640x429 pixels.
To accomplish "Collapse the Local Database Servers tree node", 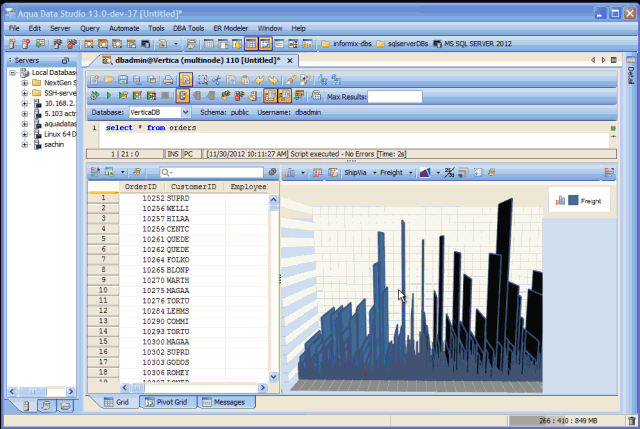I will [x=13, y=73].
